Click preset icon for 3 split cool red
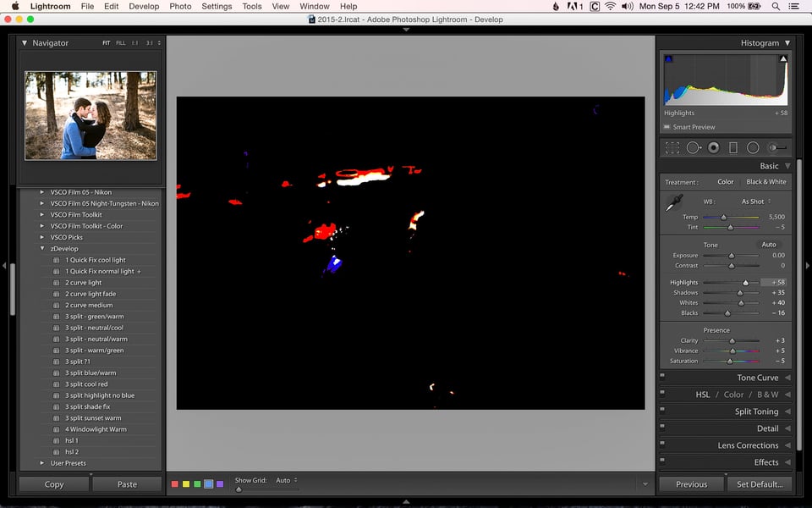This screenshot has width=812, height=508. pos(56,384)
